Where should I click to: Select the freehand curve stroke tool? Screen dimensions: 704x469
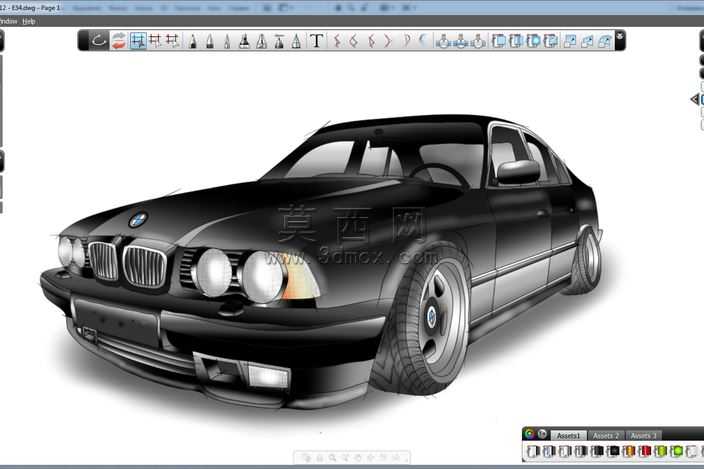tap(98, 40)
